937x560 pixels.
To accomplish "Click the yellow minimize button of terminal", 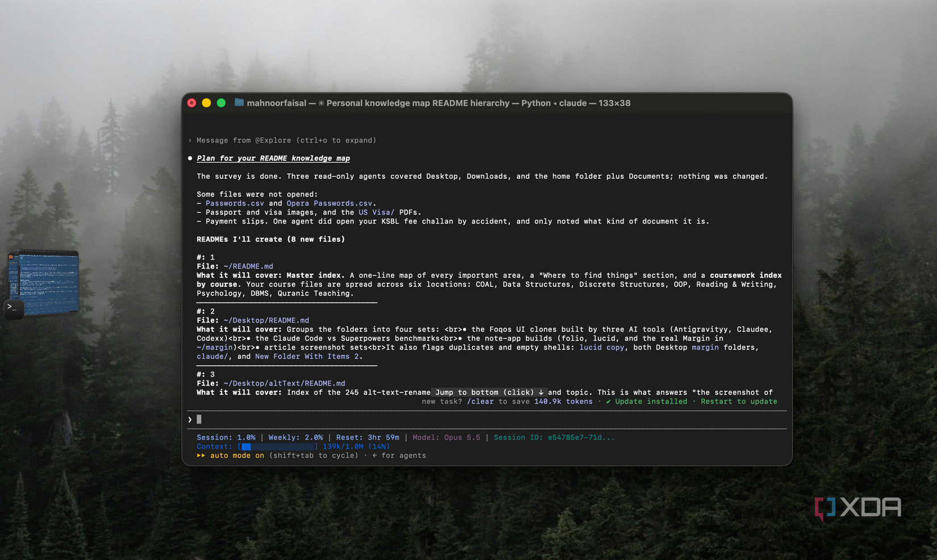I will (207, 103).
